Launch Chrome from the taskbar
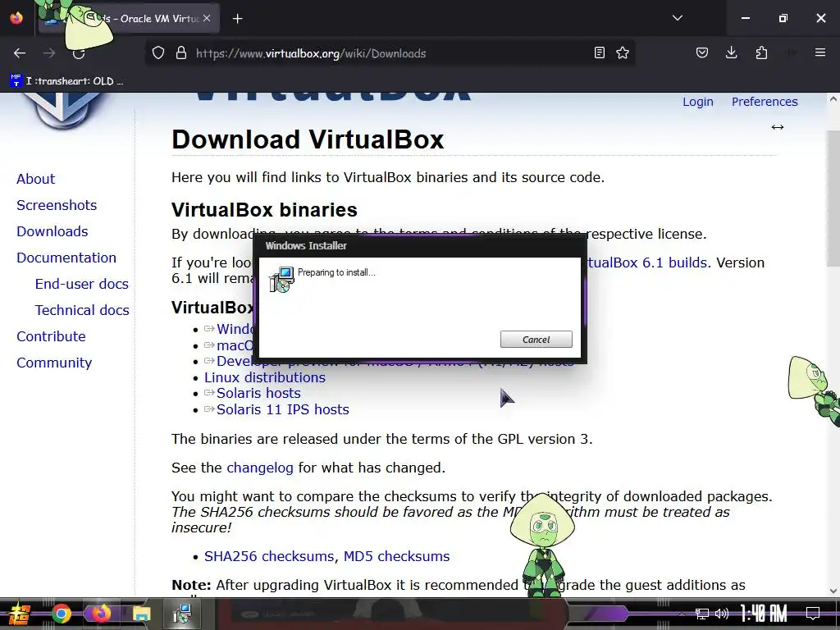840x630 pixels. pos(61,614)
